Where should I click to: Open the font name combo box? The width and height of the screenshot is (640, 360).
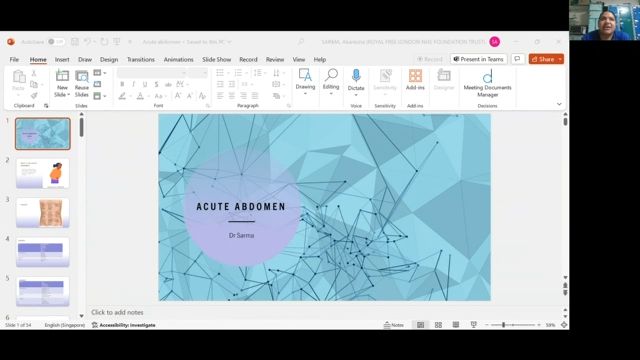pyautogui.click(x=152, y=73)
